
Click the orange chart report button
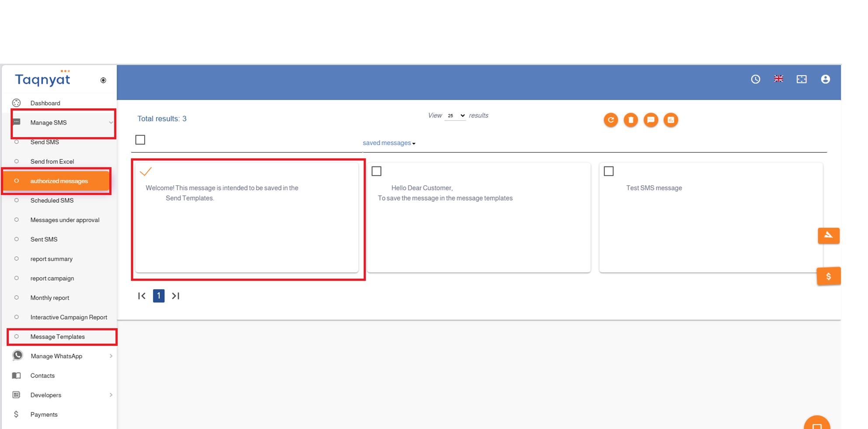point(671,120)
